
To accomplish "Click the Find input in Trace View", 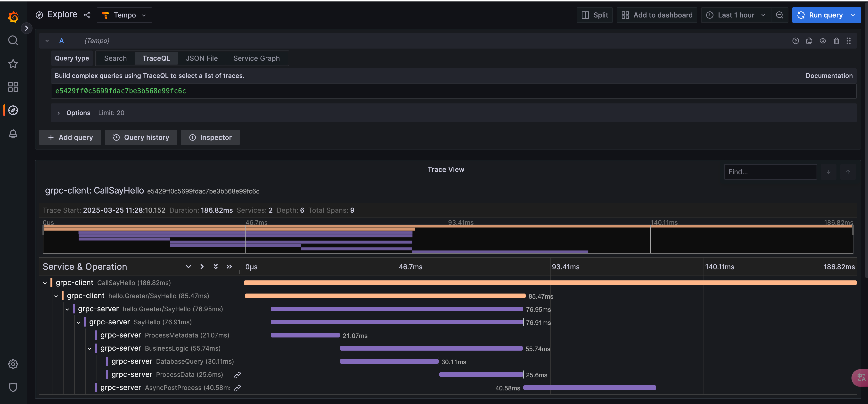I will (770, 172).
